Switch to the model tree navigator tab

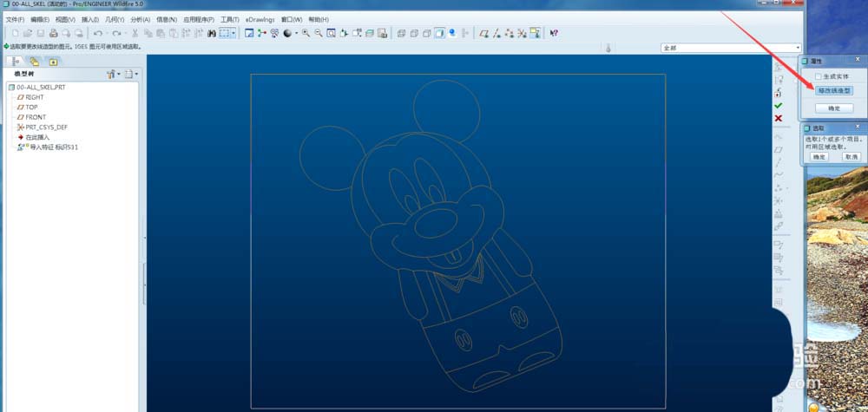coord(16,62)
